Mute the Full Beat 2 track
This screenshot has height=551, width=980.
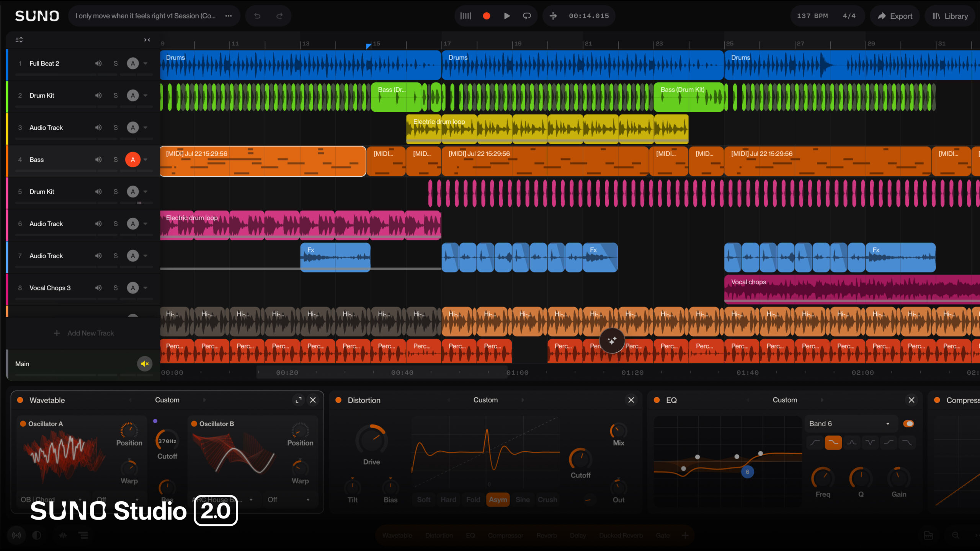coord(98,64)
